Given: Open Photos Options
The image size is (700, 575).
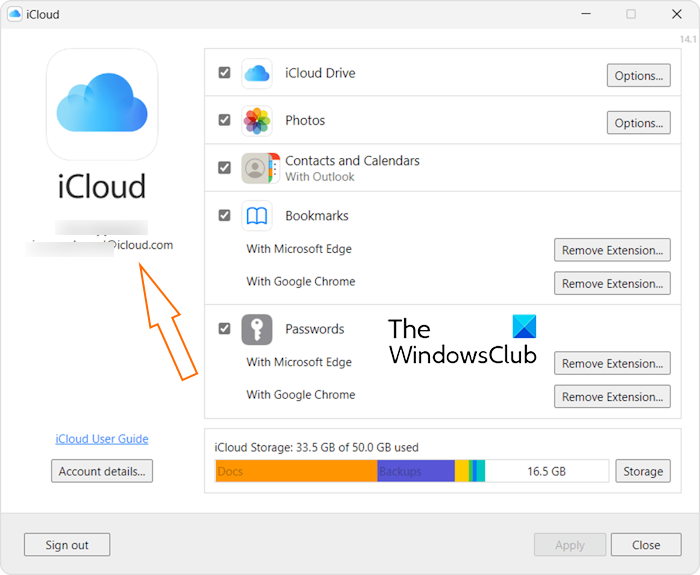Looking at the screenshot, I should [638, 123].
